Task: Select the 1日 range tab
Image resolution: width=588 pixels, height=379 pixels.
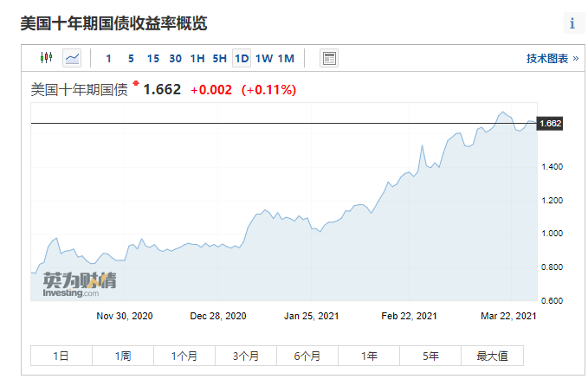Action: pyautogui.click(x=61, y=356)
